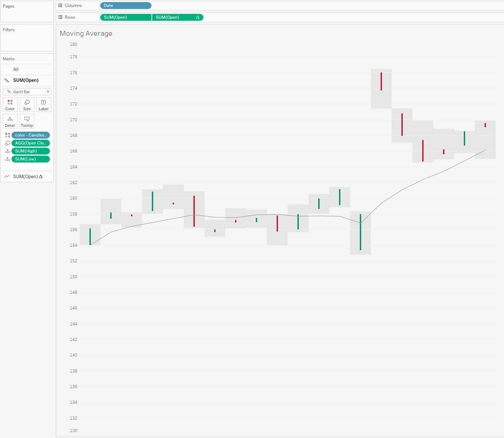Click the first SUM(Open) pill on Rows
Image resolution: width=504 pixels, height=438 pixels.
click(x=125, y=17)
